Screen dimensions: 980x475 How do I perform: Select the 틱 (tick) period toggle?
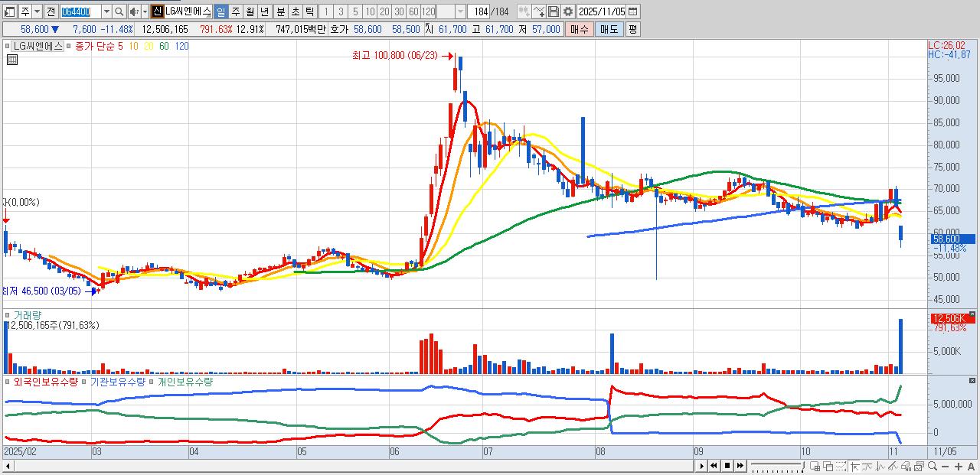tap(309, 11)
